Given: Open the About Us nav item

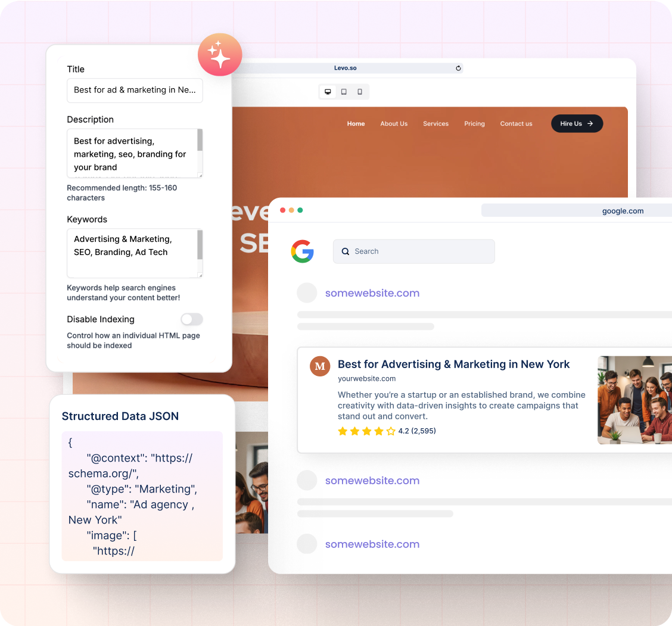Looking at the screenshot, I should pos(394,124).
